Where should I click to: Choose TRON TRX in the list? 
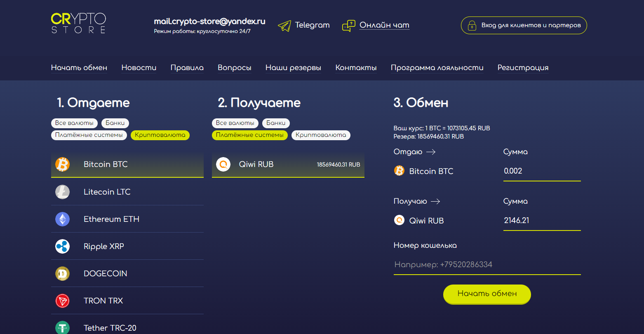(x=127, y=301)
